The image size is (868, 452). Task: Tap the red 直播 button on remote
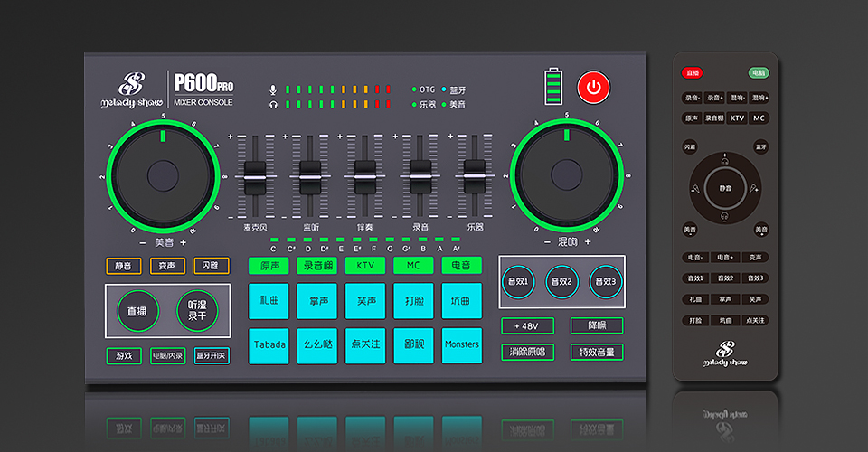692,72
